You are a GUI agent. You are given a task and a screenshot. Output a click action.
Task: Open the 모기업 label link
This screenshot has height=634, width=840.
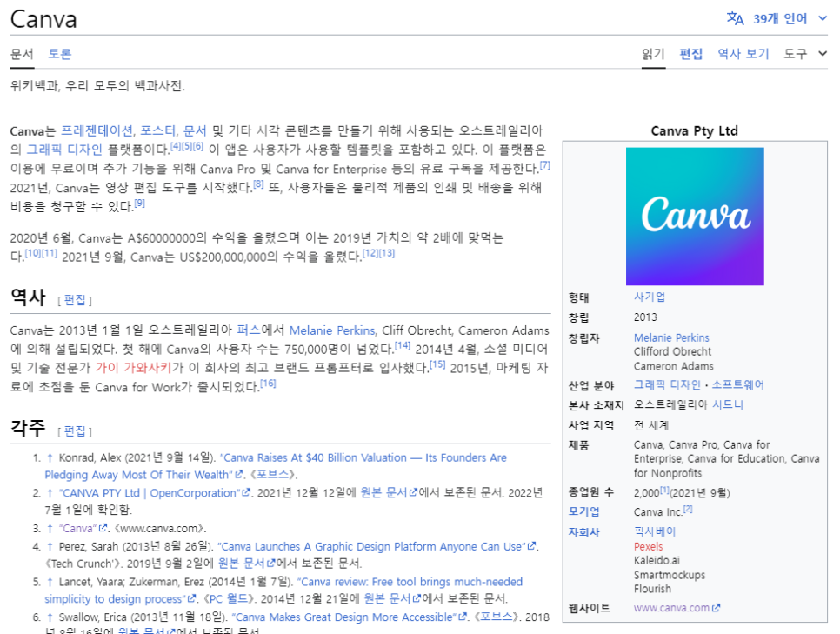583,511
